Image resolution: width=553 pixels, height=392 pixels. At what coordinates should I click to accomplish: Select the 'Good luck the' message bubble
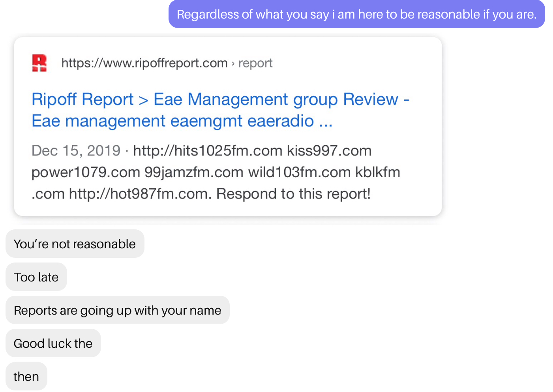click(x=53, y=343)
